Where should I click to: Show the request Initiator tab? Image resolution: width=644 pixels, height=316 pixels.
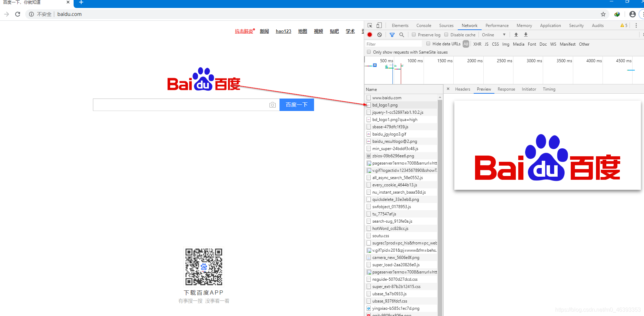(529, 89)
